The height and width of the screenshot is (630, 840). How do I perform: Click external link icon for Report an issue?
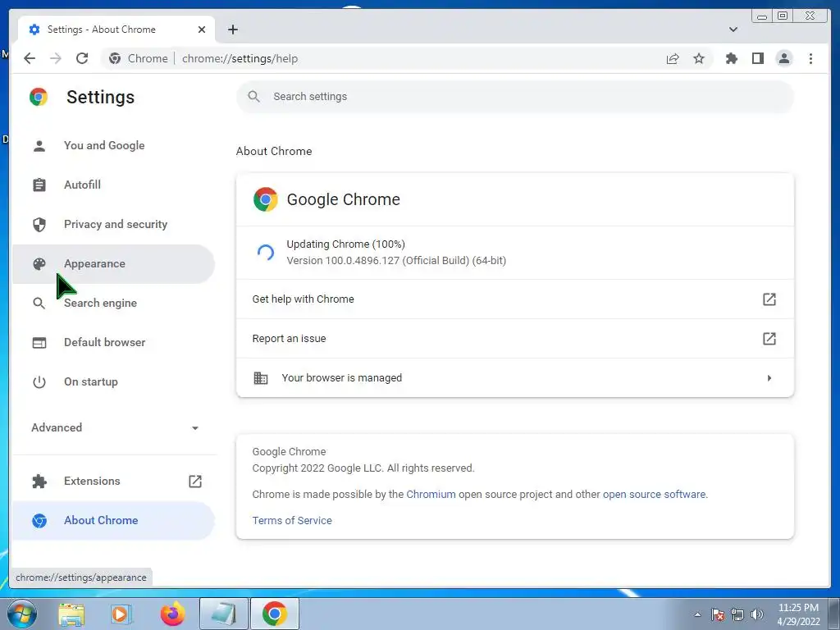click(769, 339)
